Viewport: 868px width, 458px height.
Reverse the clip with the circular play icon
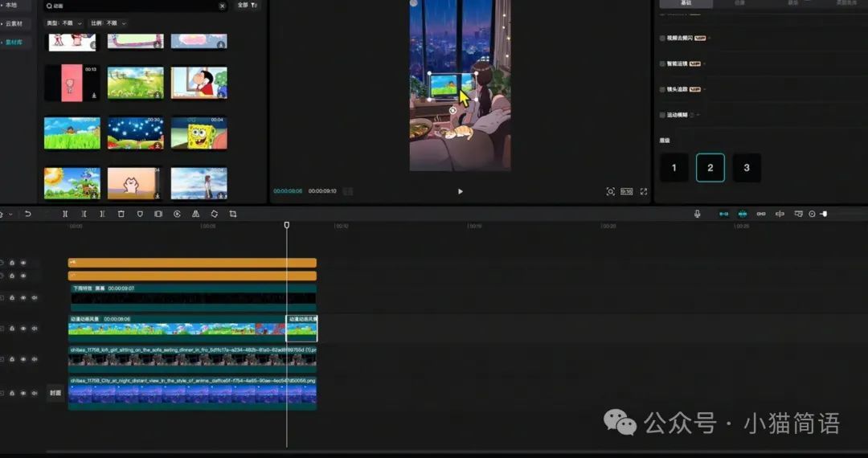[177, 214]
